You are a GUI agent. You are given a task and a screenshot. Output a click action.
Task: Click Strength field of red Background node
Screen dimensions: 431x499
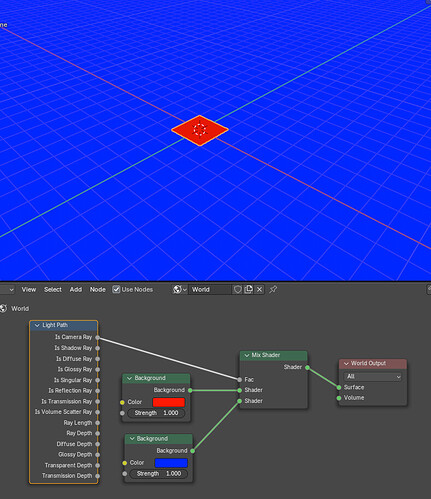pyautogui.click(x=156, y=413)
